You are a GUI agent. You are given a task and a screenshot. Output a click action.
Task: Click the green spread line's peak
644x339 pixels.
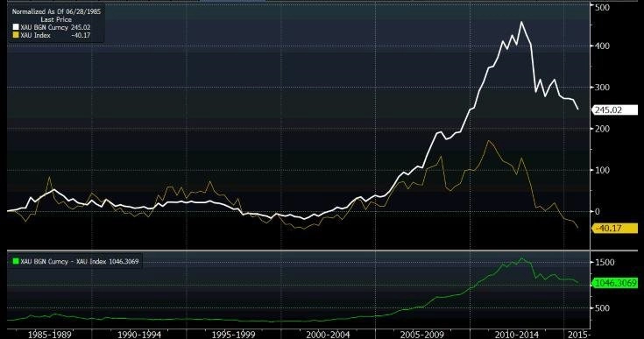tap(521, 258)
